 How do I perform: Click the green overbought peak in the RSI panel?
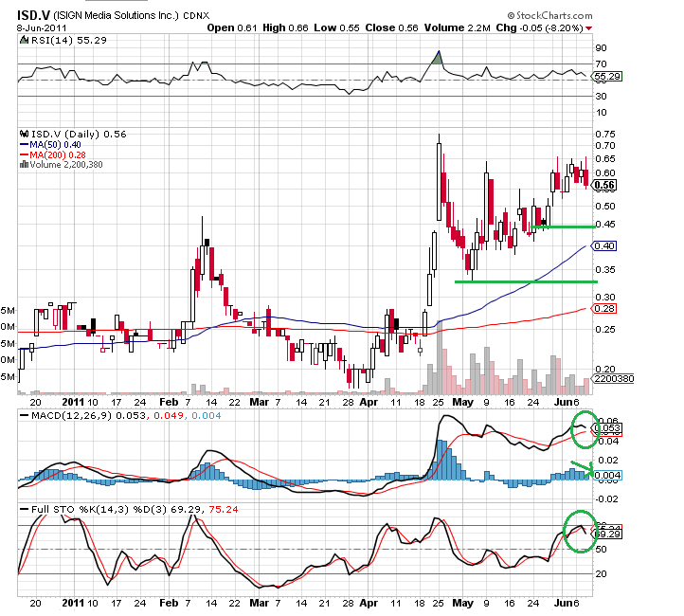pyautogui.click(x=438, y=58)
